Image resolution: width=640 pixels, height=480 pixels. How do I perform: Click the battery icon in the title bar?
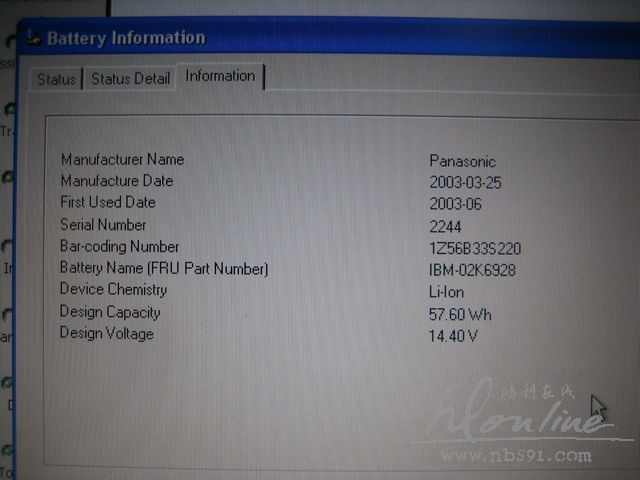[33, 39]
